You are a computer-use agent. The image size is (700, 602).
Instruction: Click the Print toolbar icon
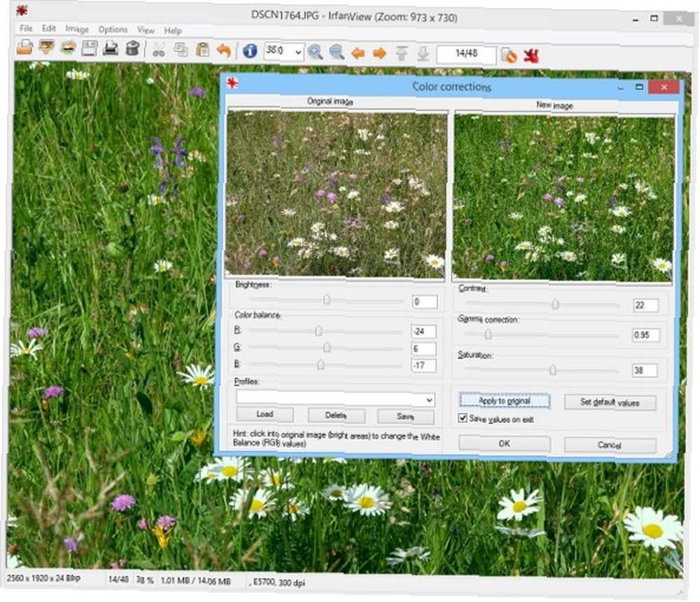(x=111, y=48)
